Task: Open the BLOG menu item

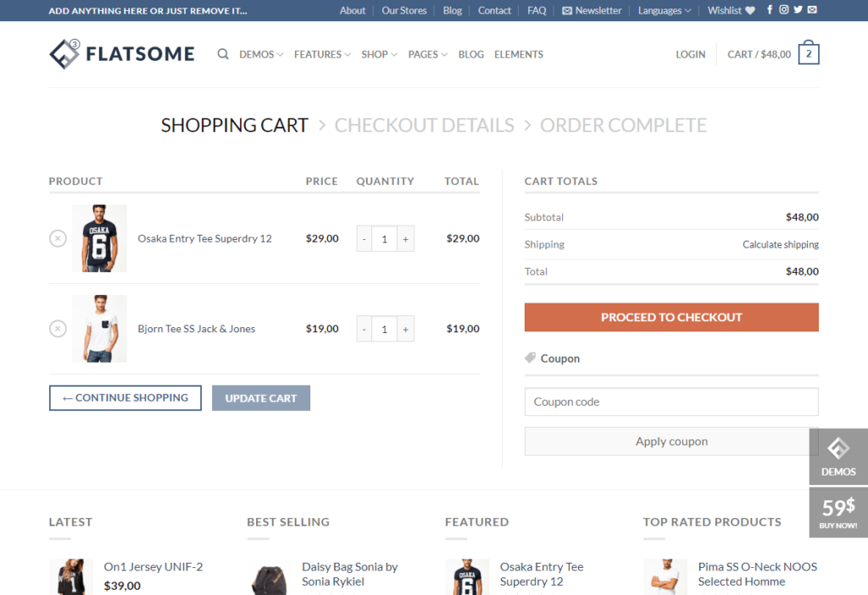Action: click(471, 54)
